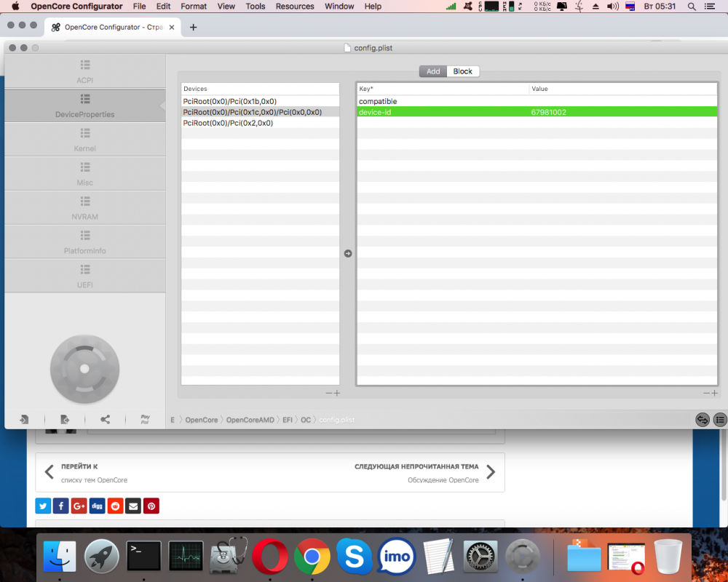The image size is (728, 582).
Task: Click the value 67981002
Action: [548, 112]
